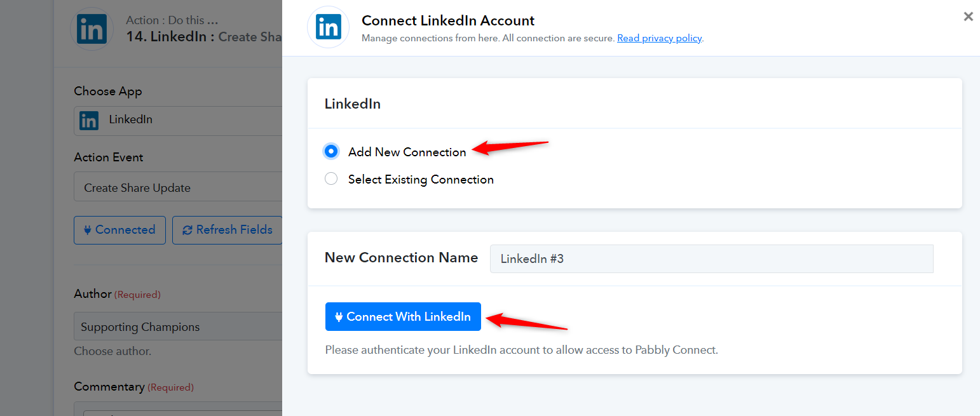Screen dimensions: 980x416
Task: Select the Select Existing Connection radio button
Action: [330, 179]
